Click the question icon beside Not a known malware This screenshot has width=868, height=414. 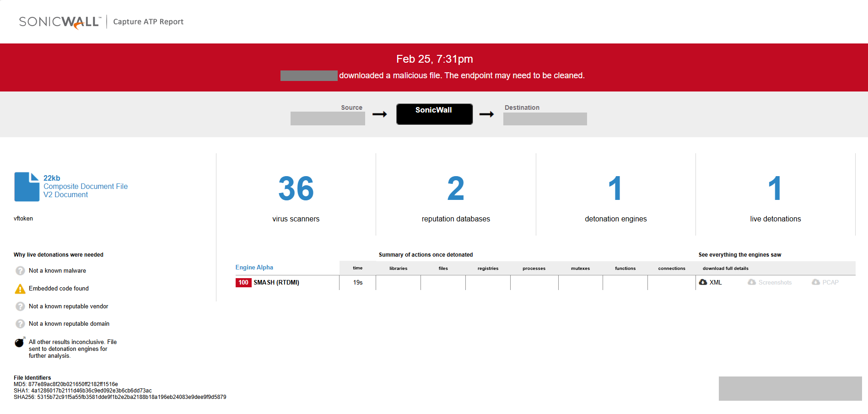coord(20,271)
